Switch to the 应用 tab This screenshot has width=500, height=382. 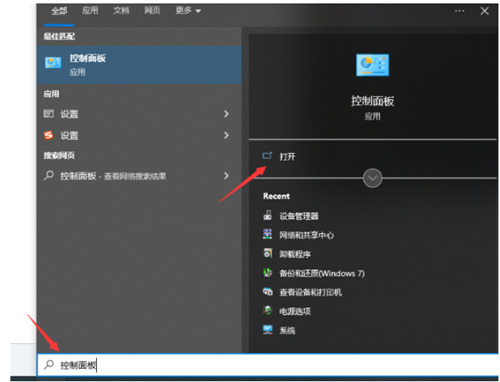pyautogui.click(x=90, y=11)
